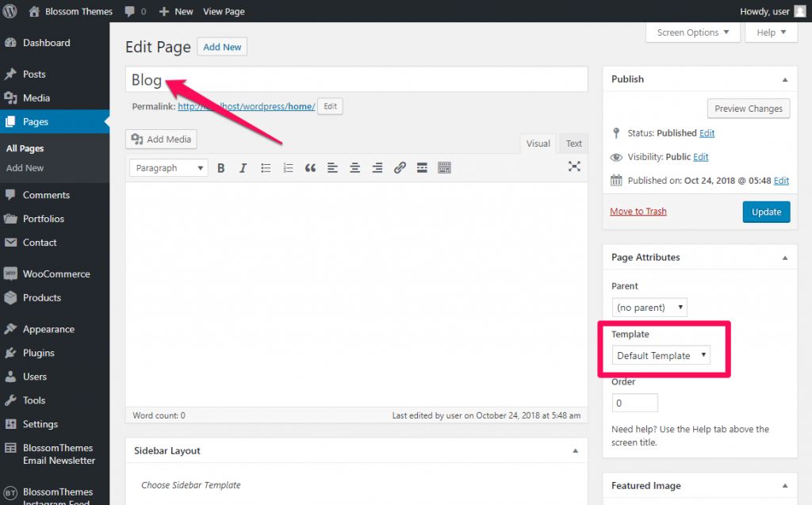Insert a numbered list
Screen dimensions: 812x505
(x=288, y=167)
